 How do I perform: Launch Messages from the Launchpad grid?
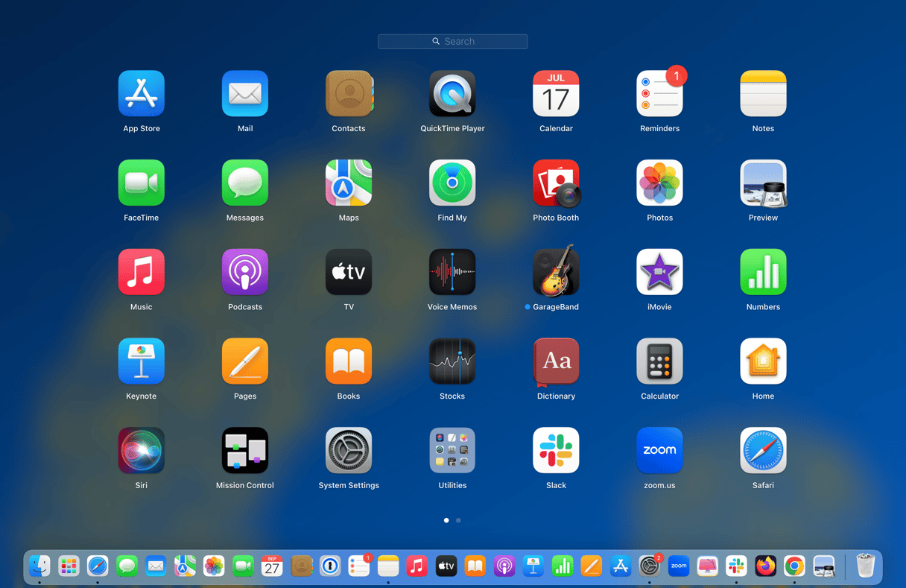(x=244, y=183)
